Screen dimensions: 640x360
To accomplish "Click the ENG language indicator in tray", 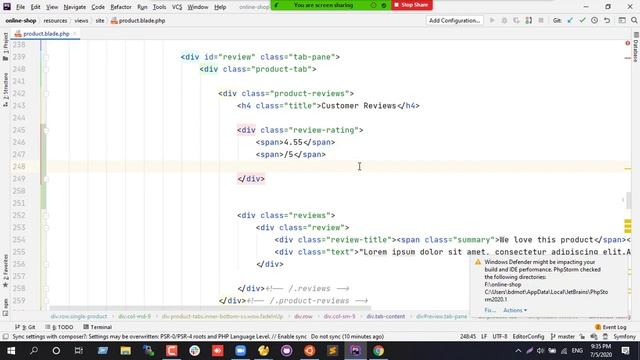I will (x=577, y=351).
